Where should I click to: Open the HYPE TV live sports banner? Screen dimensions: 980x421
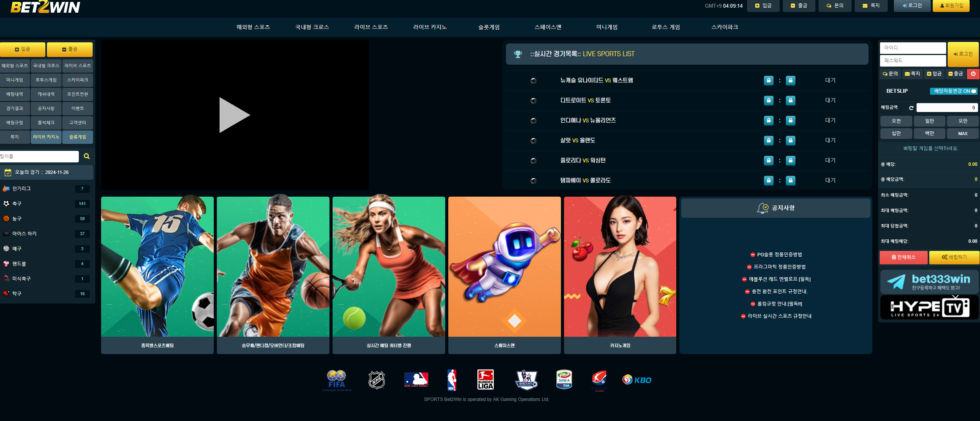click(929, 307)
